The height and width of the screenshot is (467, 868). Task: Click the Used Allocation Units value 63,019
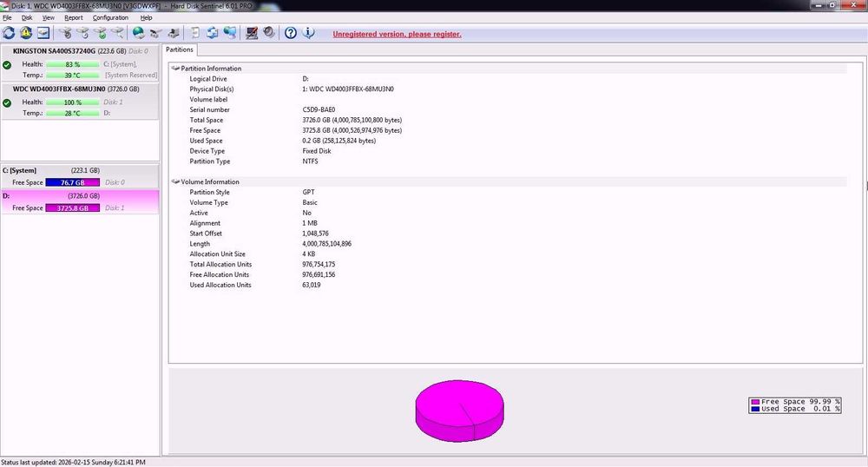point(311,285)
